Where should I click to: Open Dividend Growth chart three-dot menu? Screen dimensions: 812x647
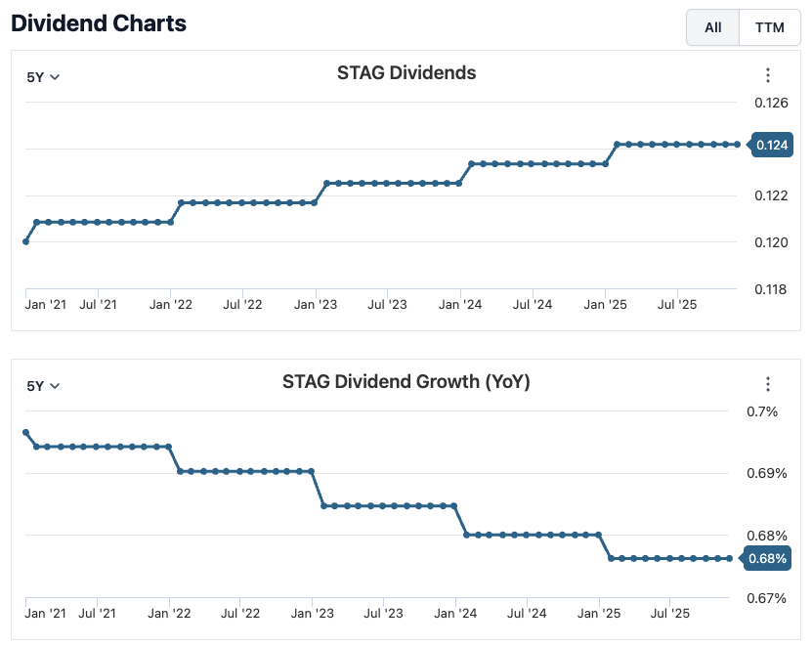[x=767, y=384]
